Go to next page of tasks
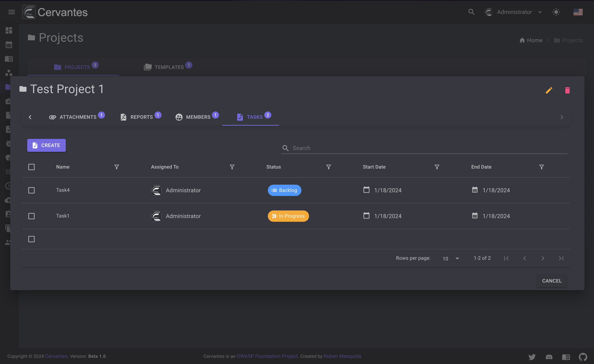The height and width of the screenshot is (364, 594). 543,258
